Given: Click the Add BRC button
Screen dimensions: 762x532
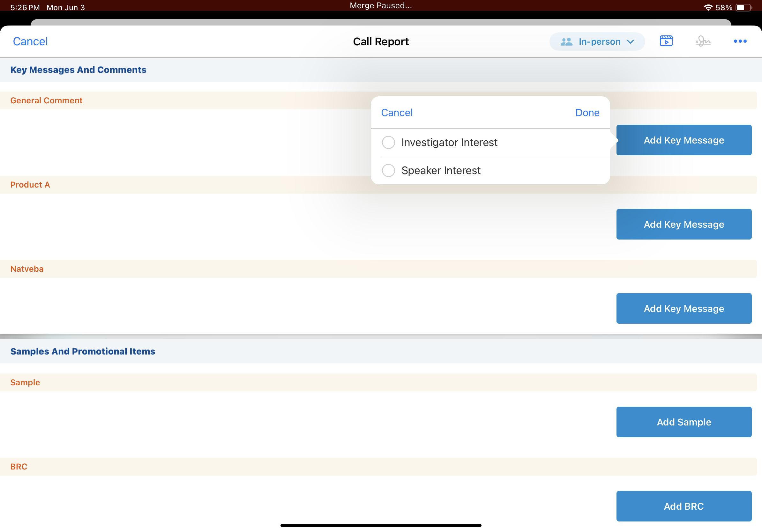Looking at the screenshot, I should [x=684, y=506].
